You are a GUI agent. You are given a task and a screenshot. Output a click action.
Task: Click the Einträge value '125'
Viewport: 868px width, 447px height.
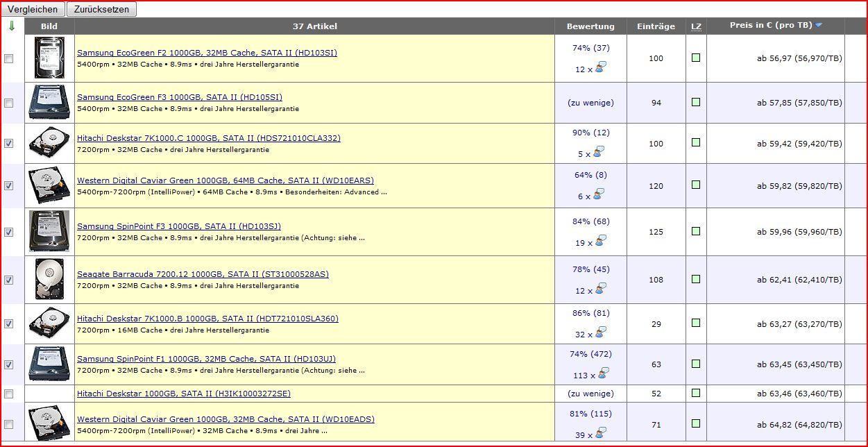pyautogui.click(x=656, y=232)
